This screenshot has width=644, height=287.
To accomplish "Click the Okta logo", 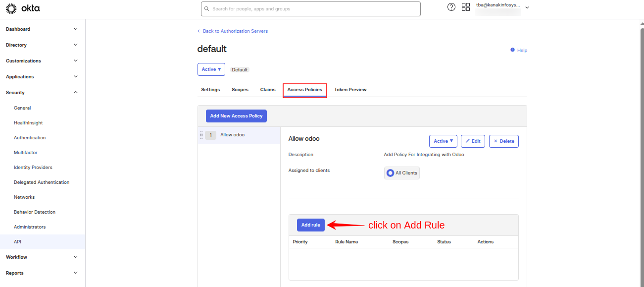I will [23, 8].
